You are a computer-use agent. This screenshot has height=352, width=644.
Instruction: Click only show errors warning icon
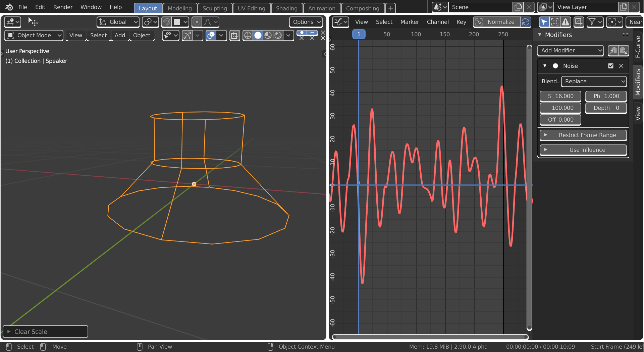coord(566,22)
